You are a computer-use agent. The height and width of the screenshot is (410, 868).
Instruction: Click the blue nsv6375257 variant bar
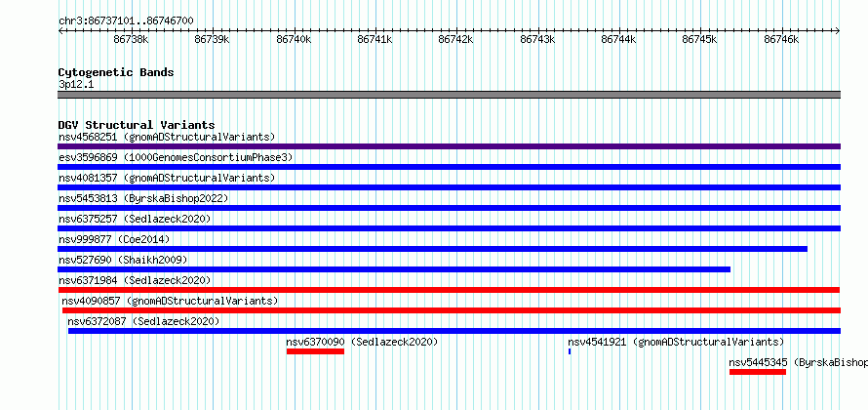click(449, 228)
